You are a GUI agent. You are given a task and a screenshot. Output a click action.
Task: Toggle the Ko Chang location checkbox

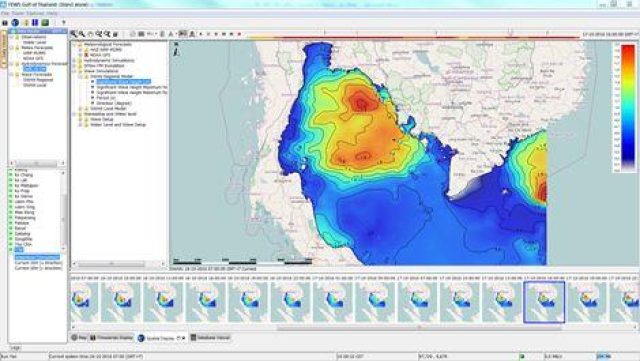pyautogui.click(x=11, y=175)
